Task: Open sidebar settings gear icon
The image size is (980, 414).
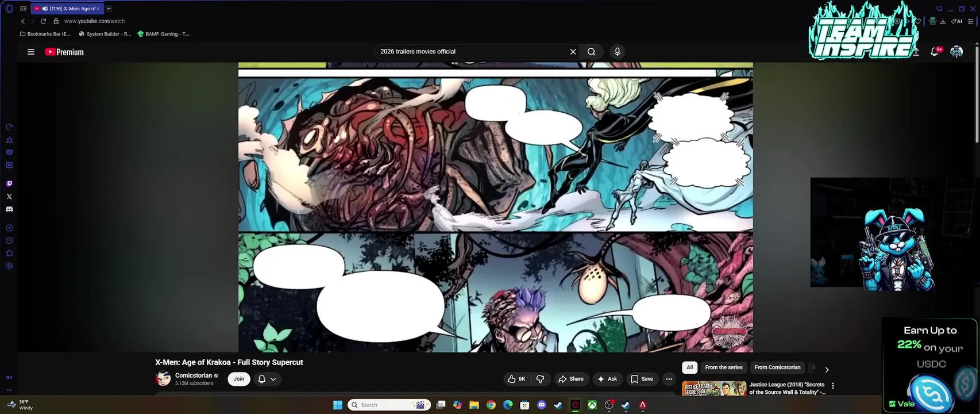Action: (x=9, y=266)
